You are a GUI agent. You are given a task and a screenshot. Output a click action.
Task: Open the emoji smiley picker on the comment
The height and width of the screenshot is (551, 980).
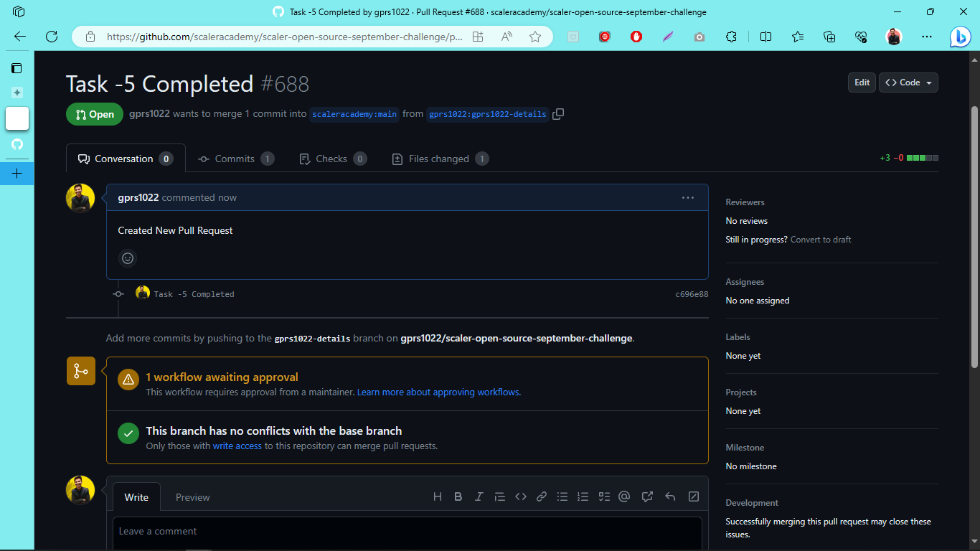pyautogui.click(x=128, y=258)
